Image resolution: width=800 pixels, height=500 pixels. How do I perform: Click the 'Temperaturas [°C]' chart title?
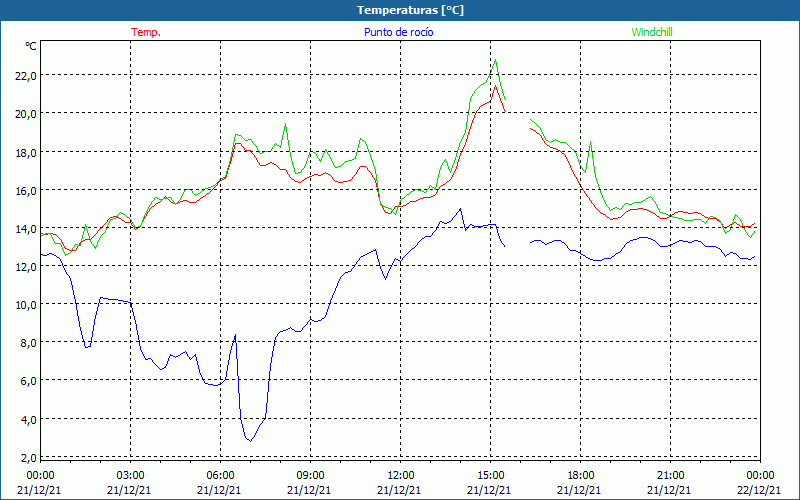410,10
